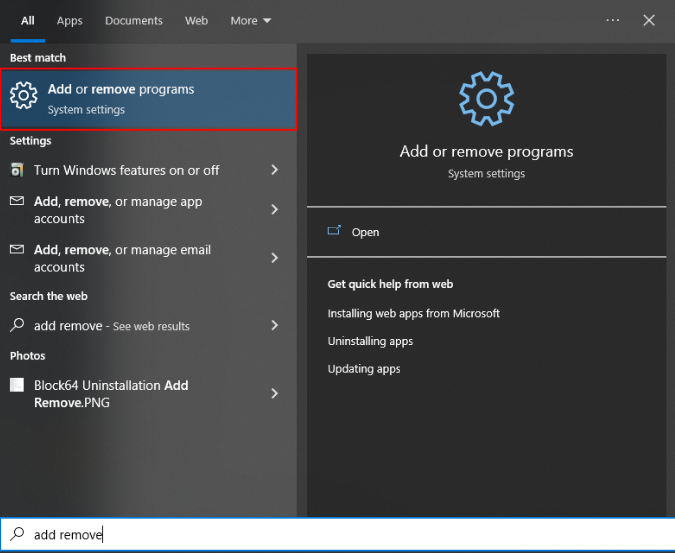Expand Turn Windows features on or off arrow
Viewport: 675px width, 553px height.
pos(274,170)
